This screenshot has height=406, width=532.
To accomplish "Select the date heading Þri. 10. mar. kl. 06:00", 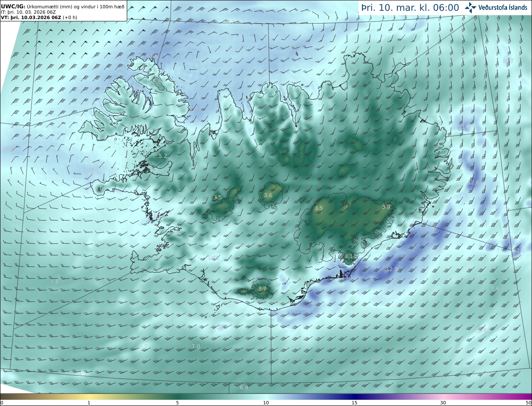I will 410,7.
